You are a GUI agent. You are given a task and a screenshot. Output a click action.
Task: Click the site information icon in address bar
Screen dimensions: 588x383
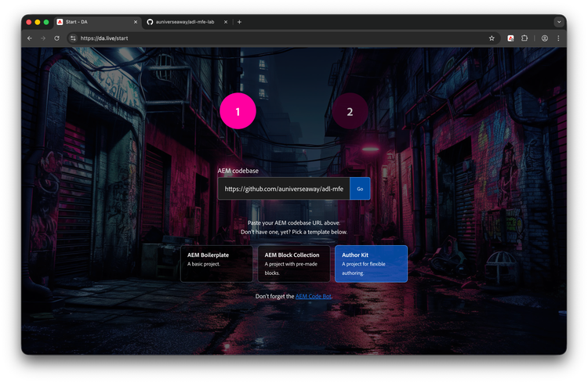point(73,38)
